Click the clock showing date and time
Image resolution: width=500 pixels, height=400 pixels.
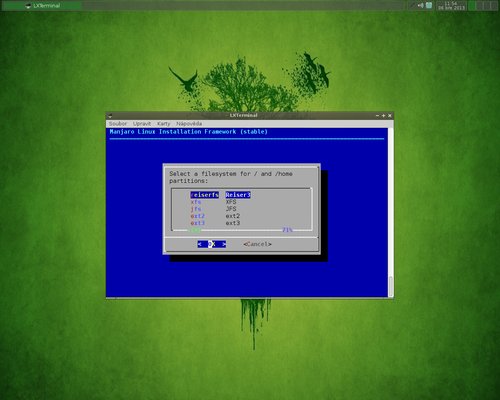451,6
